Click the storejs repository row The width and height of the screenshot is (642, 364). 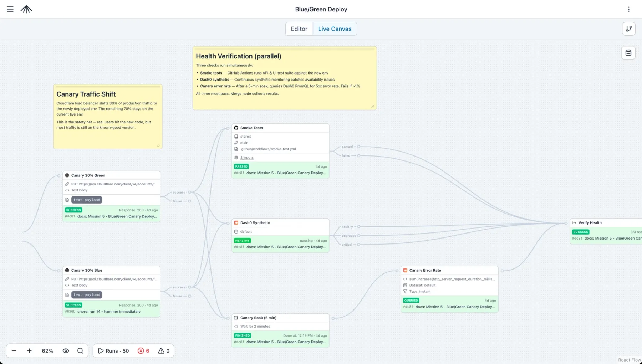tap(246, 137)
